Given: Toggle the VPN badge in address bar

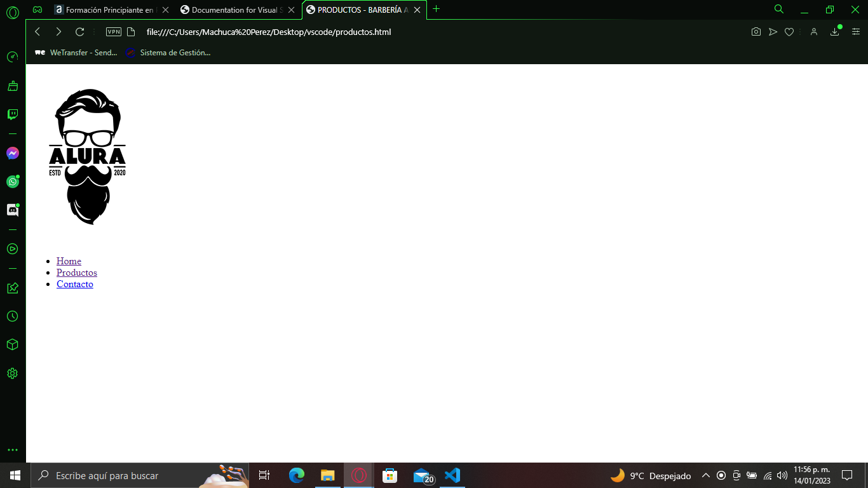Looking at the screenshot, I should point(114,32).
